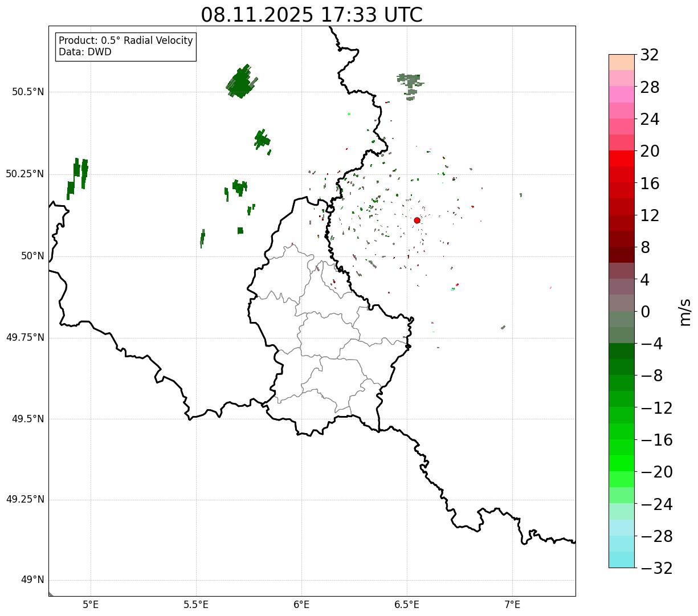Image resolution: width=698 pixels, height=616 pixels.
Task: Click the colorbar value 12
Action: 650,215
